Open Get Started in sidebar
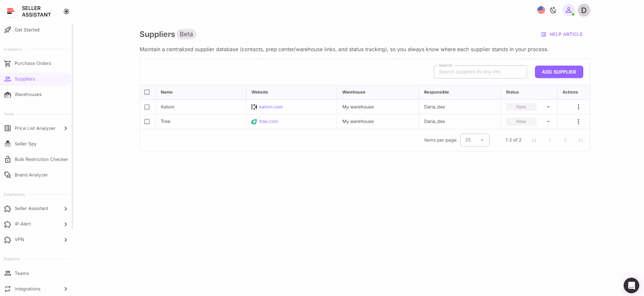The height and width of the screenshot is (296, 644). tap(27, 30)
